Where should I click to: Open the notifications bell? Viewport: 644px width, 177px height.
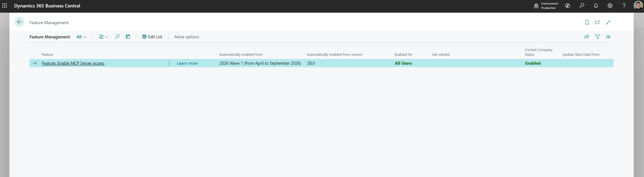pos(596,6)
